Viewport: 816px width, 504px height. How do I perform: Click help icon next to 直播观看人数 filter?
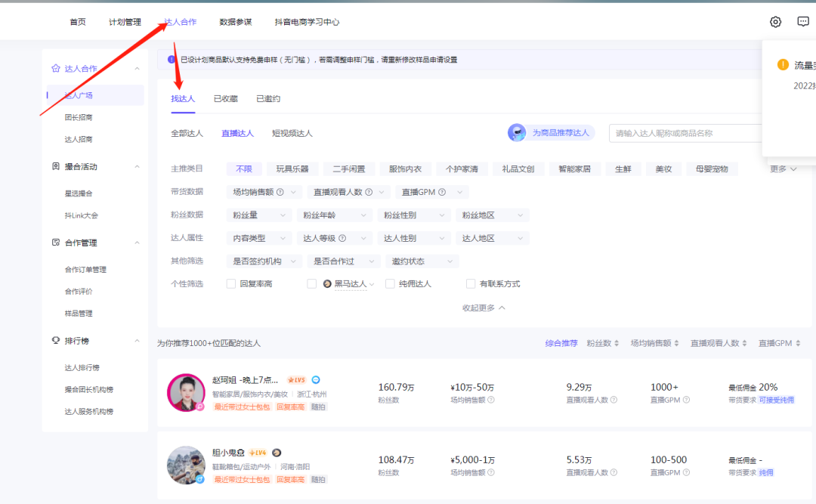(x=369, y=192)
